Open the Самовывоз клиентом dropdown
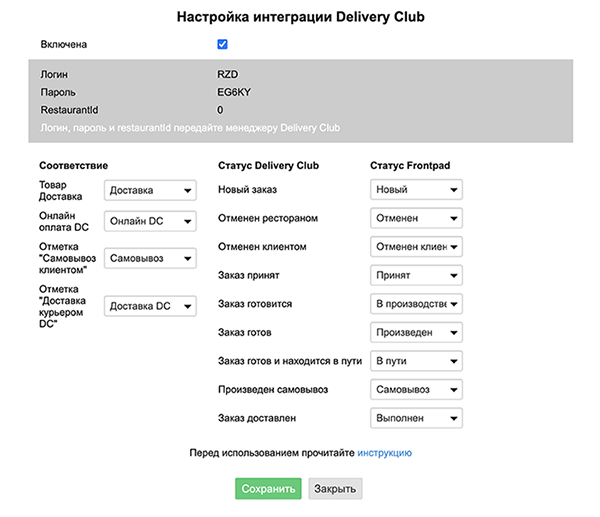The height and width of the screenshot is (517, 600). (x=150, y=258)
